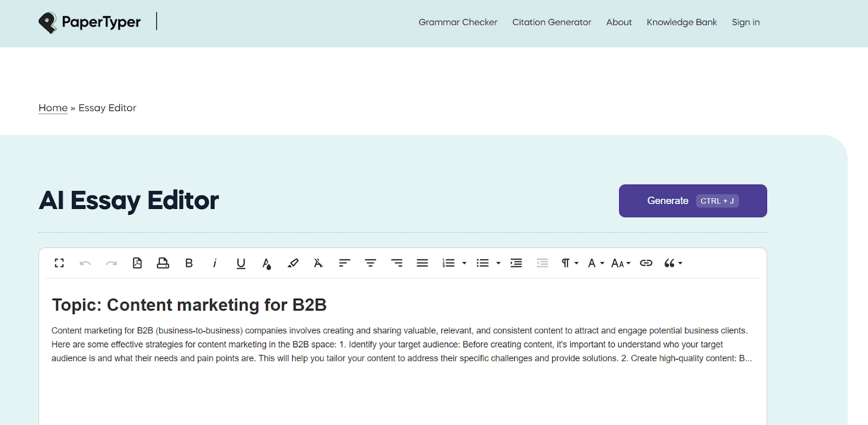
Task: Open font size dropdown
Action: (621, 263)
